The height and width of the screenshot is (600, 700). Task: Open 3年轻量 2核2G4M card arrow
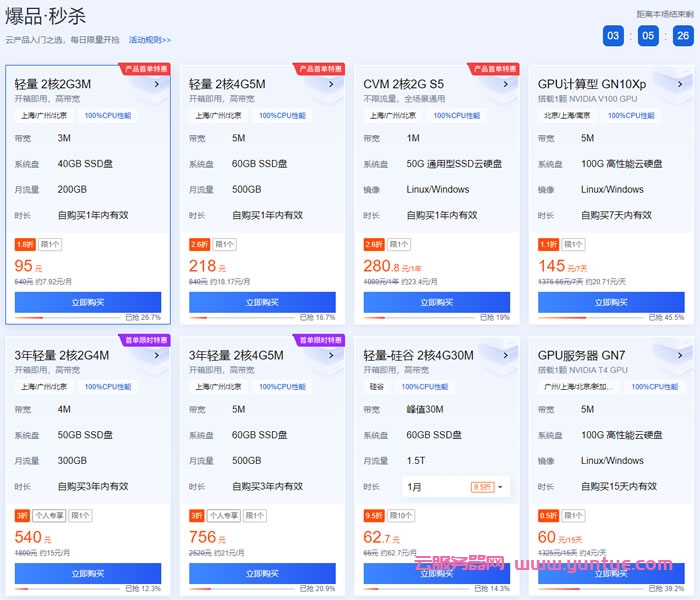157,354
